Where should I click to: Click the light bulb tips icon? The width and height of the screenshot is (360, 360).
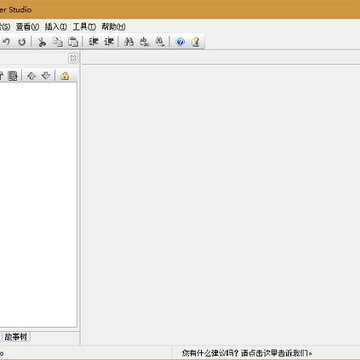tap(196, 42)
